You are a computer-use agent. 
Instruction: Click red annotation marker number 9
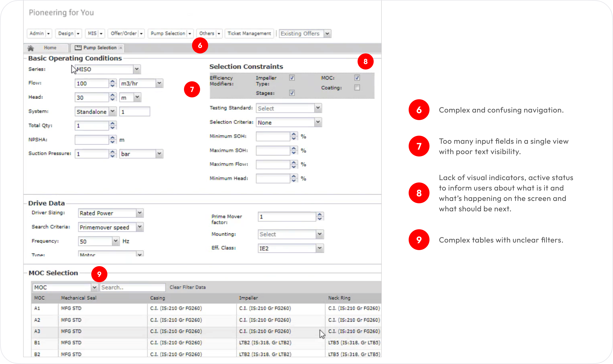click(x=99, y=274)
